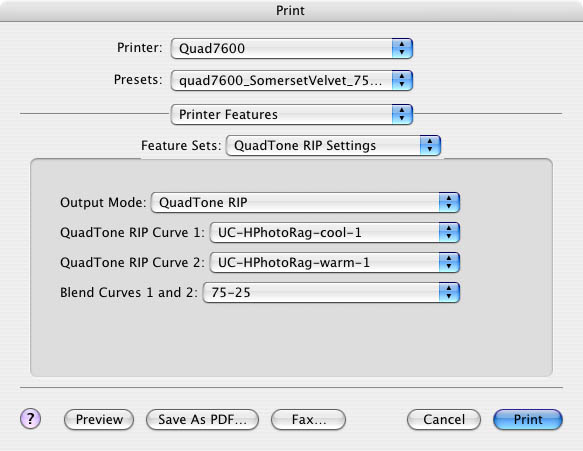583x451 pixels.
Task: Open the Printer Features pane selector
Action: click(292, 115)
